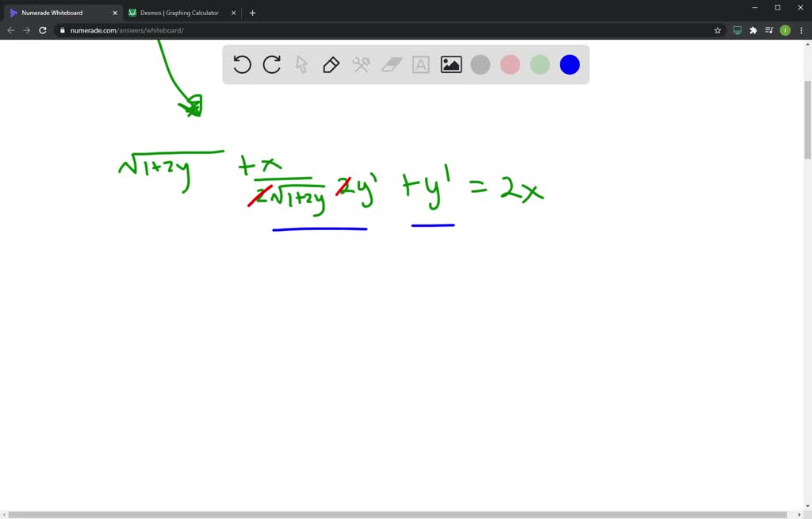Click the Undo icon on the whiteboard toolbar

[243, 64]
